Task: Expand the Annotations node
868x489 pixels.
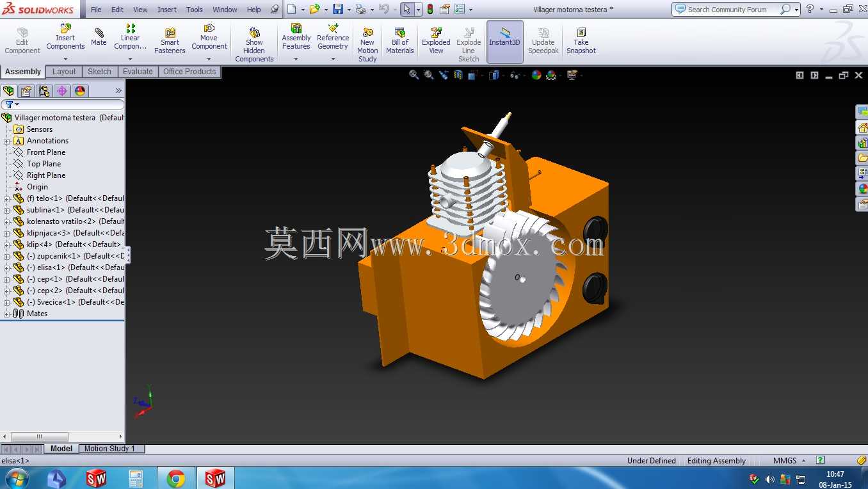Action: tap(7, 141)
